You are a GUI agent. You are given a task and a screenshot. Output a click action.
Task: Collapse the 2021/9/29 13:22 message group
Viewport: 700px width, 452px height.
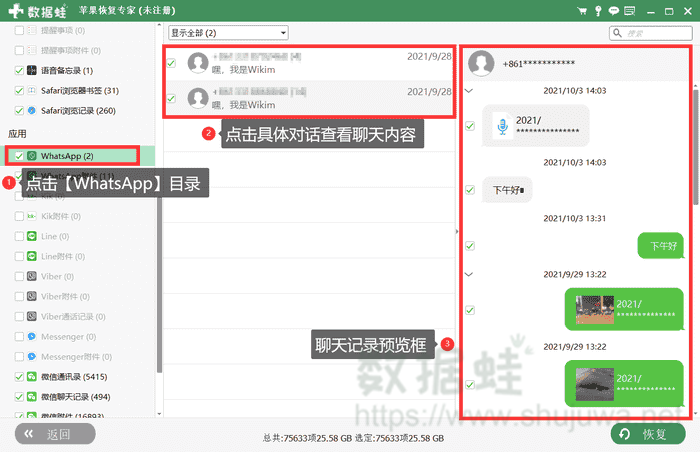[x=471, y=273]
